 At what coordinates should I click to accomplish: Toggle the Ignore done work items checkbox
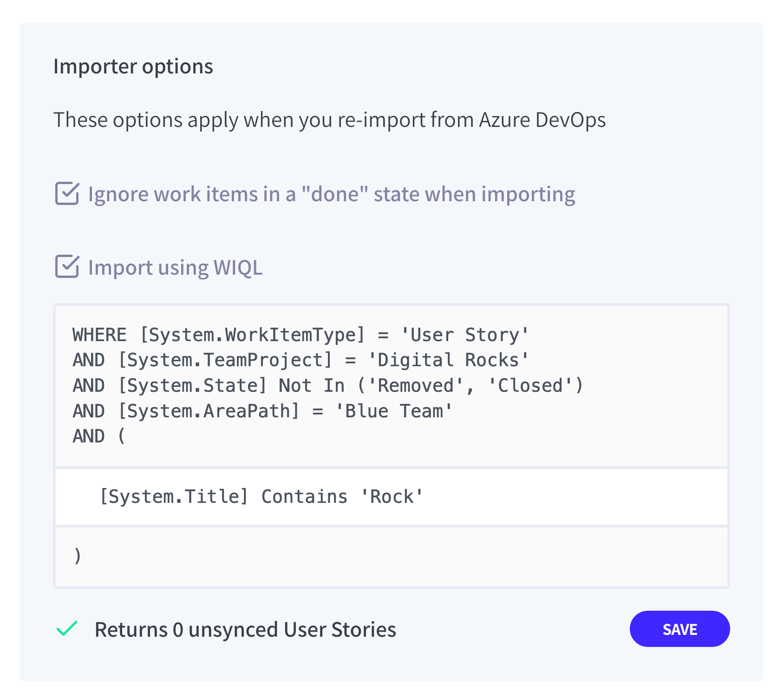67,194
